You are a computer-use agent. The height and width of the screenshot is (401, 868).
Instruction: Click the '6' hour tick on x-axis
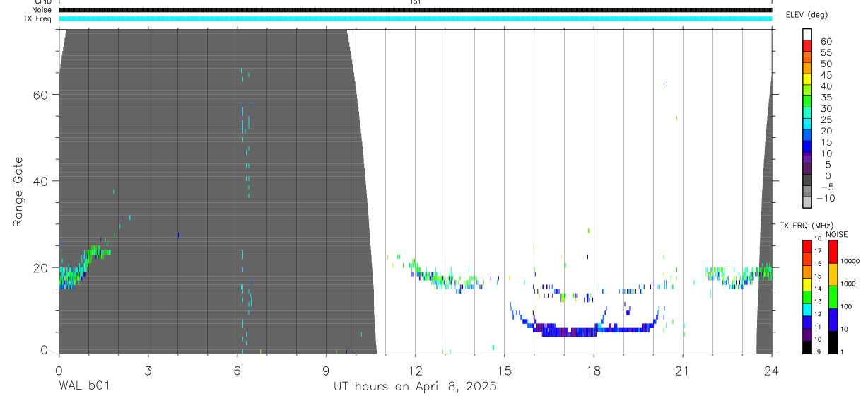237,371
